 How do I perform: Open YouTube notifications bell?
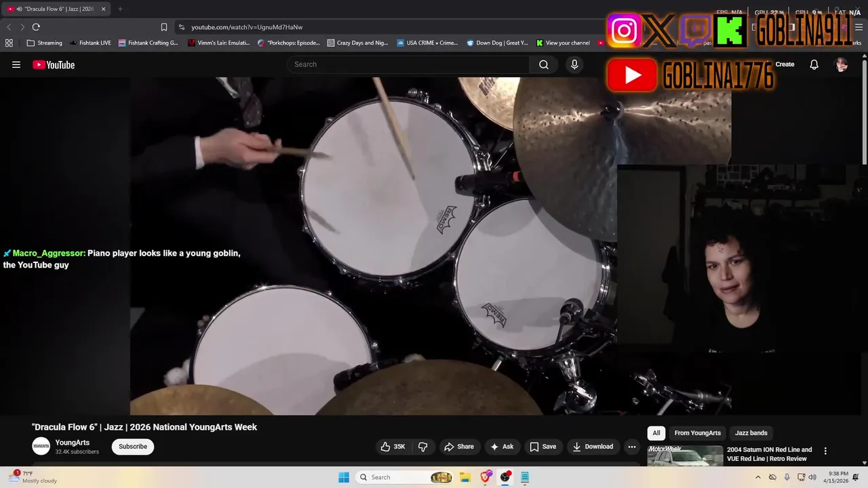click(x=814, y=64)
